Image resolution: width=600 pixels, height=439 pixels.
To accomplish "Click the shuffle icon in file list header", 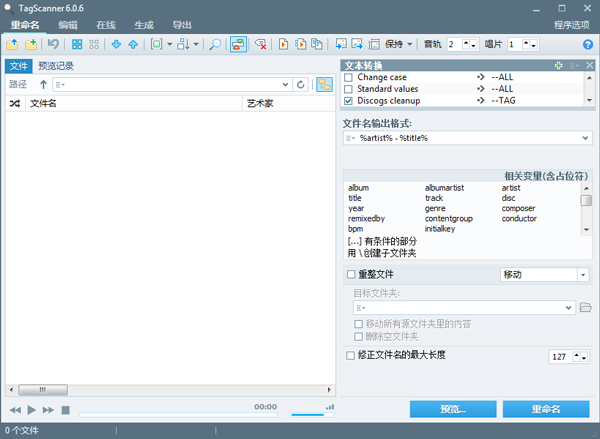I will (x=15, y=103).
